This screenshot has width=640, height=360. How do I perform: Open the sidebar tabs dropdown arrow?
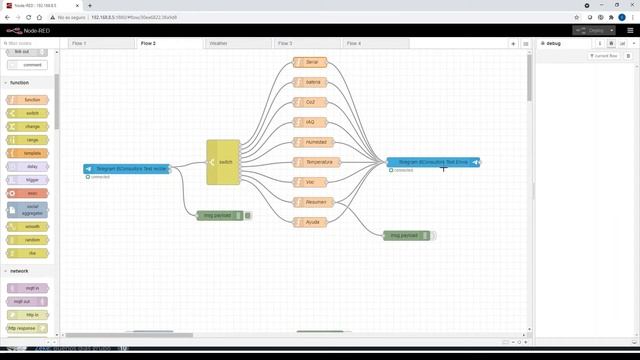[x=634, y=43]
